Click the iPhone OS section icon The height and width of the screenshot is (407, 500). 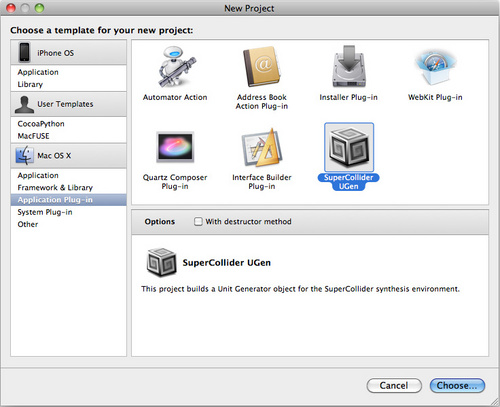(24, 52)
